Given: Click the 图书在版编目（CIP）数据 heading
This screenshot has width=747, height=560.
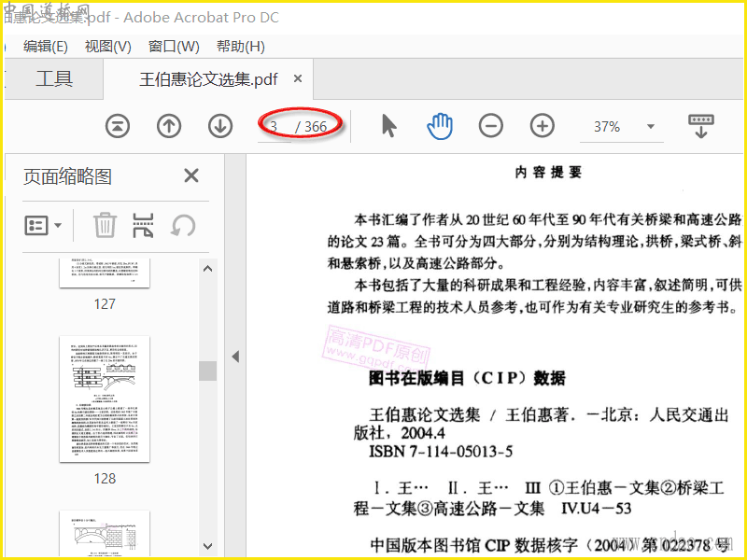Looking at the screenshot, I should [x=467, y=378].
